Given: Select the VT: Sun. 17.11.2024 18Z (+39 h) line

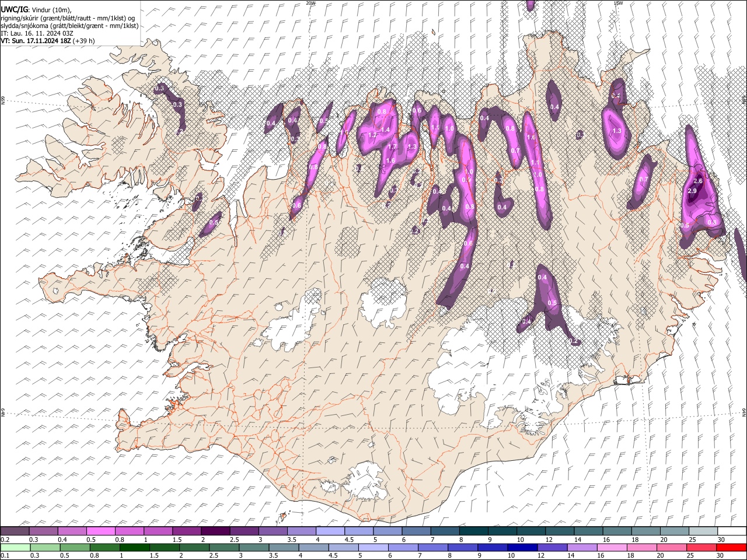Looking at the screenshot, I should tap(48, 41).
